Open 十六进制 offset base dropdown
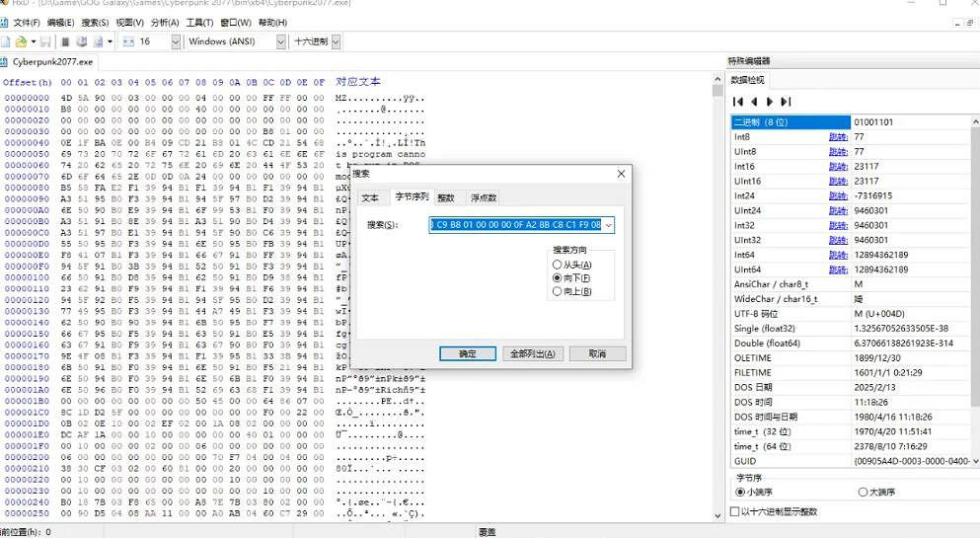 click(336, 41)
